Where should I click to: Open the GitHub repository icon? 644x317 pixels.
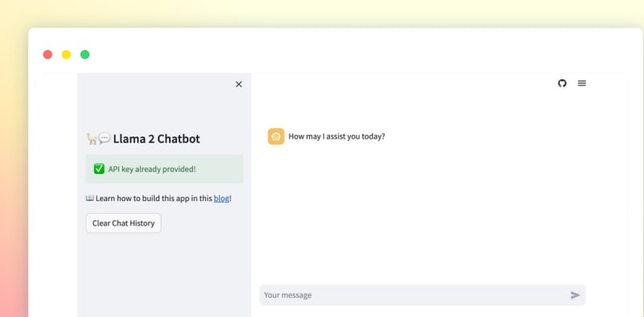point(562,84)
